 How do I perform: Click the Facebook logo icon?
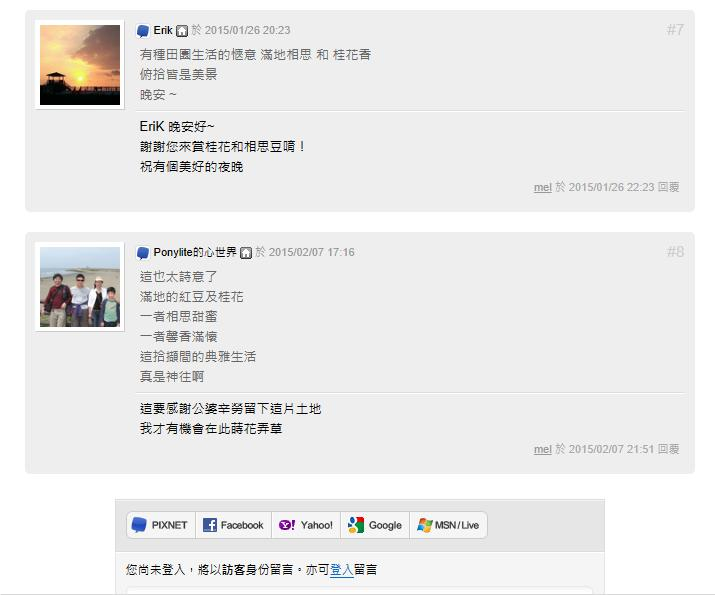[210, 525]
